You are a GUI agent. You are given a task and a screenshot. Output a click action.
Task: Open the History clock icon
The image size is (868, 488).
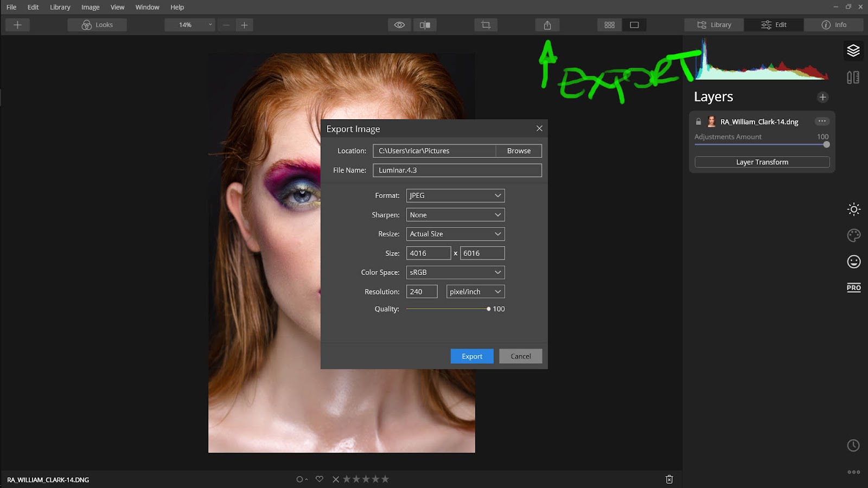(853, 445)
